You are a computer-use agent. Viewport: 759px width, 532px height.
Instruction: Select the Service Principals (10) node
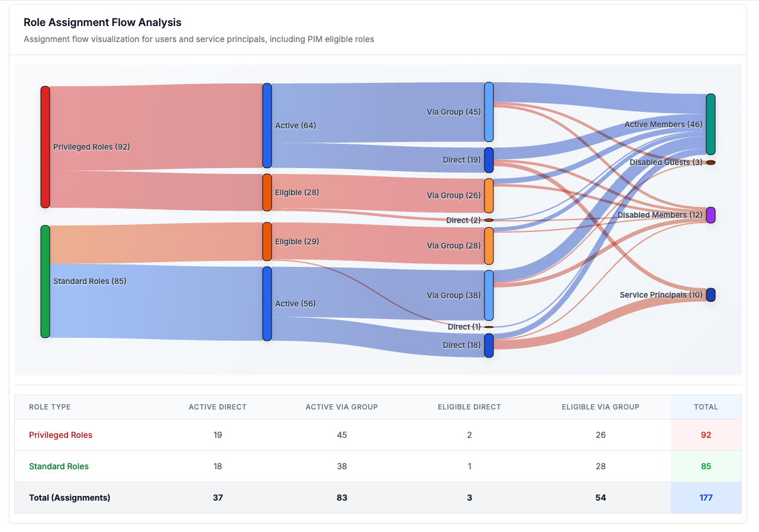click(710, 295)
